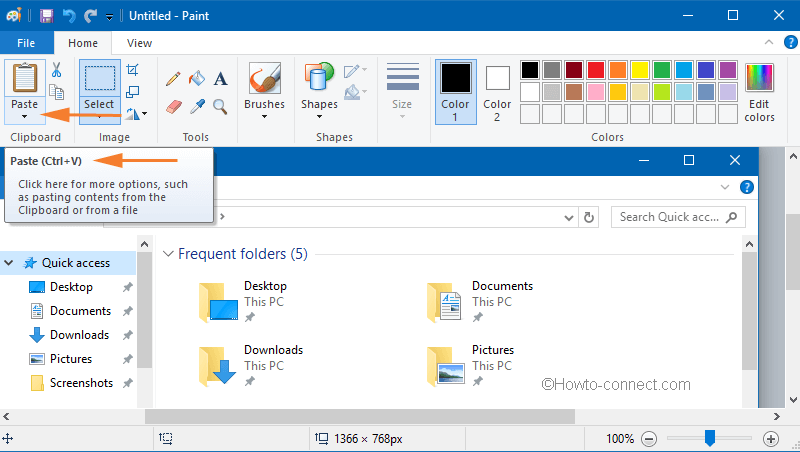Click the Paint horizontal scrollbar thumb
Viewport: 800px width, 452px height.
point(360,416)
